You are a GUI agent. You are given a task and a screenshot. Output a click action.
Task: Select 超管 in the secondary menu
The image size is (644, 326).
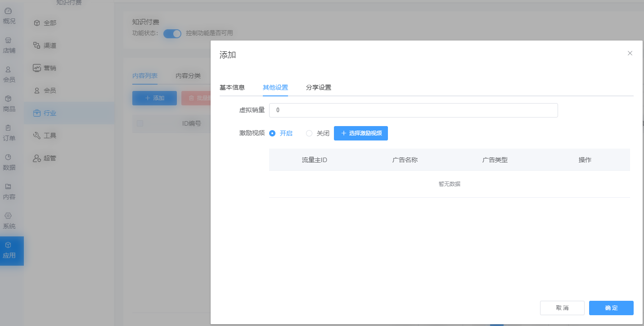coord(69,158)
